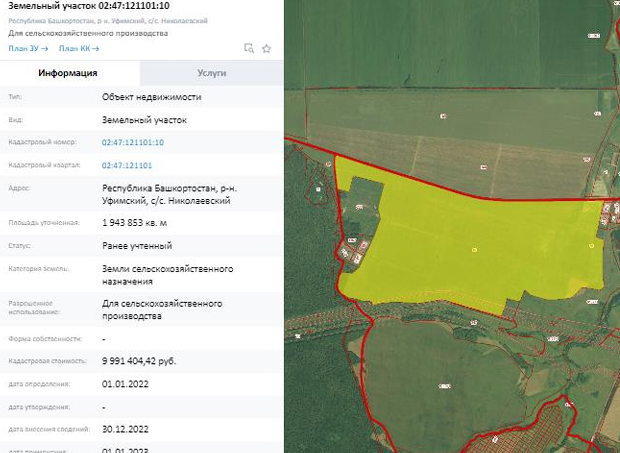Click the favorites star icon
The image size is (620, 453).
click(x=266, y=48)
